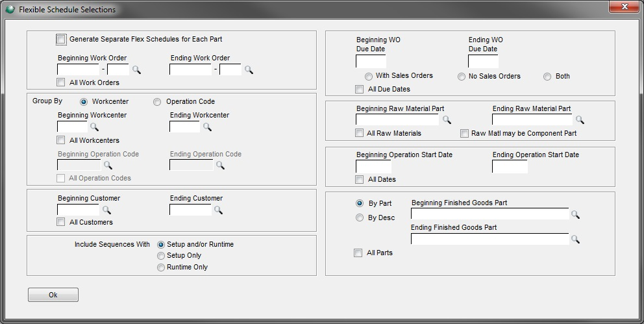This screenshot has width=644, height=324.
Task: Check All Dates for operation start
Action: click(360, 179)
